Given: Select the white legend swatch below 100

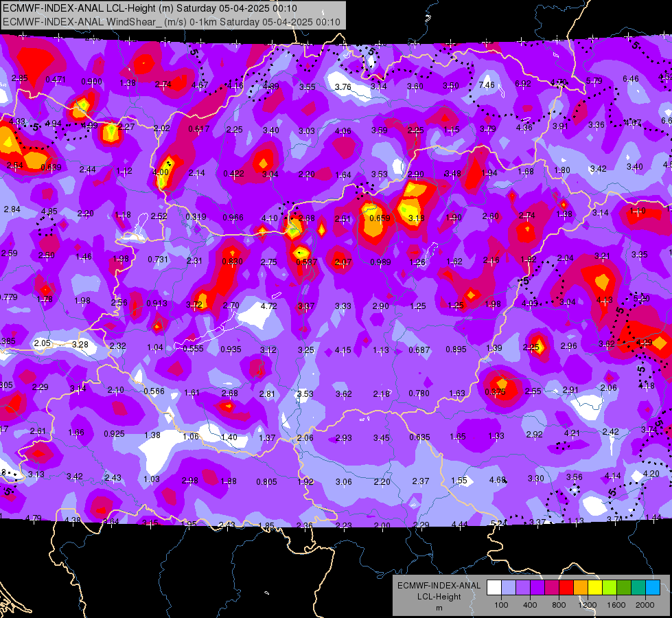Looking at the screenshot, I should (x=494, y=588).
